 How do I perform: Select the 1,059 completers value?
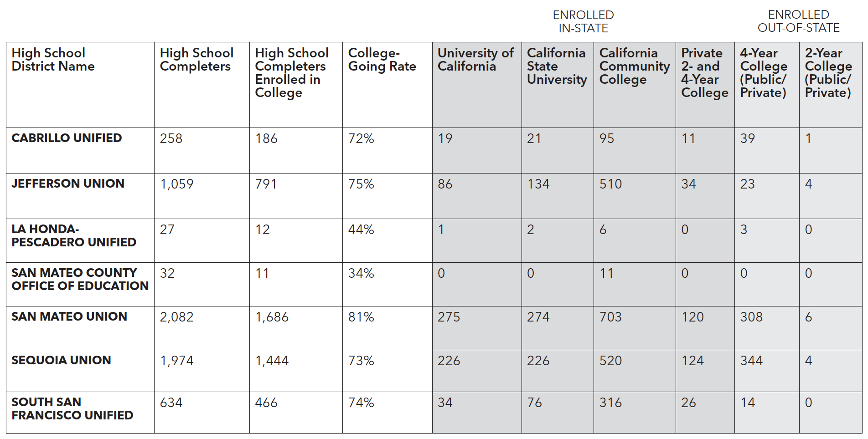176,184
